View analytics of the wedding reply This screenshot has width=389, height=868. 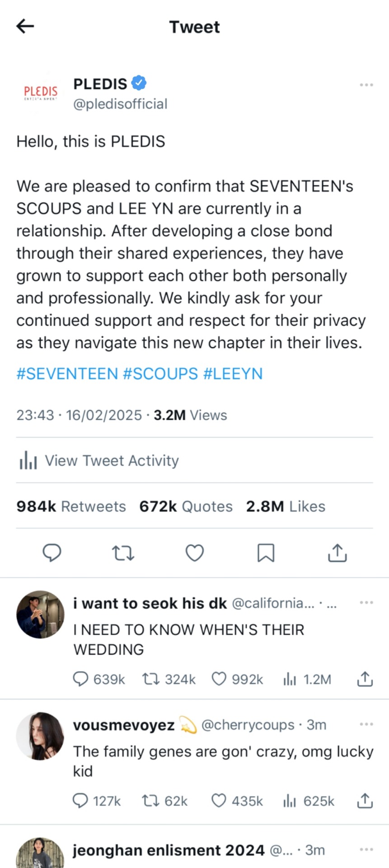pyautogui.click(x=289, y=679)
